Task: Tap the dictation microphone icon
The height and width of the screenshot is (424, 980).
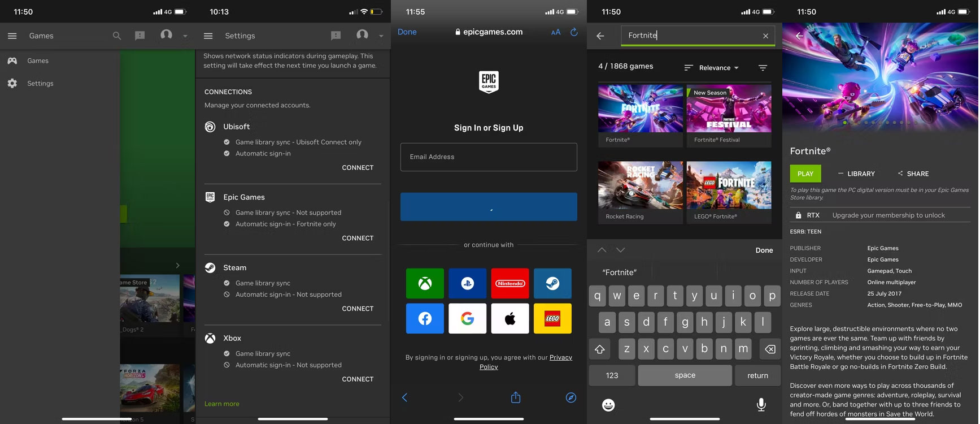Action: tap(761, 404)
